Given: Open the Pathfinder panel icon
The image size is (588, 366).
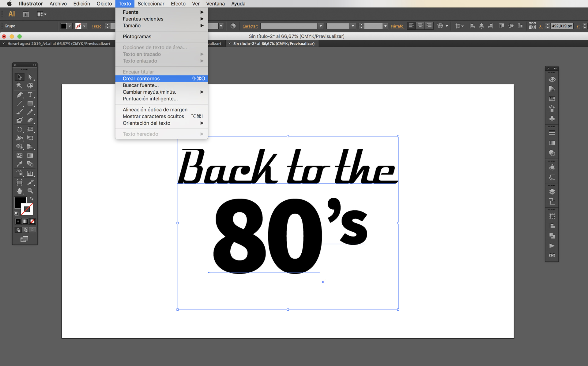Looking at the screenshot, I should pyautogui.click(x=552, y=236).
